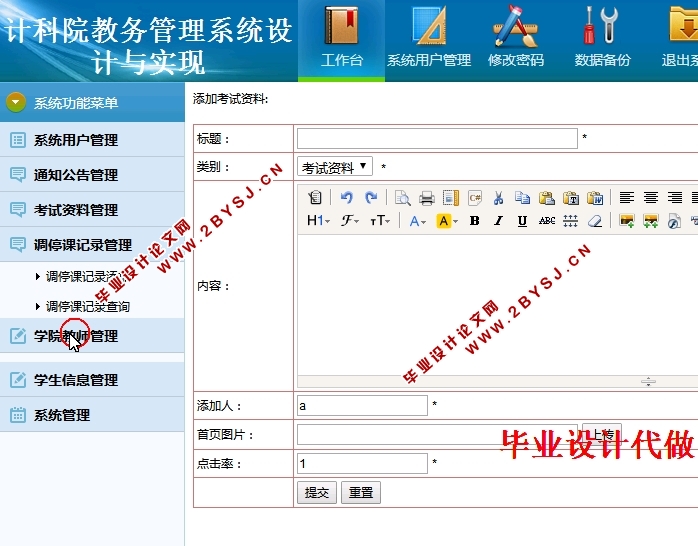Click the copy icon in editor toolbar

522,197
